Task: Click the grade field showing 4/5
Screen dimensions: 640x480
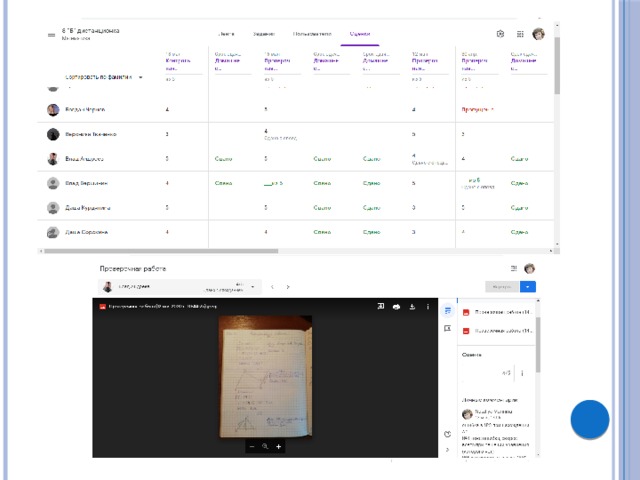Action: tap(489, 373)
